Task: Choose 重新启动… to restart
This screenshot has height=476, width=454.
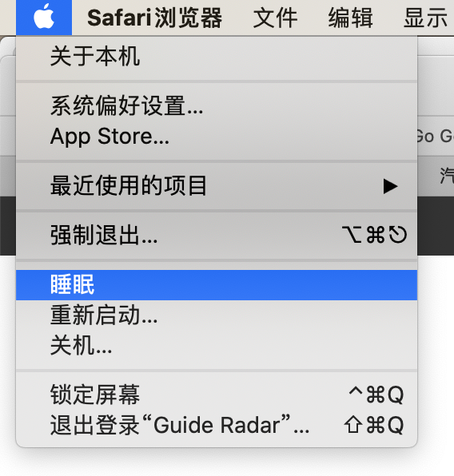Action: coord(217,315)
